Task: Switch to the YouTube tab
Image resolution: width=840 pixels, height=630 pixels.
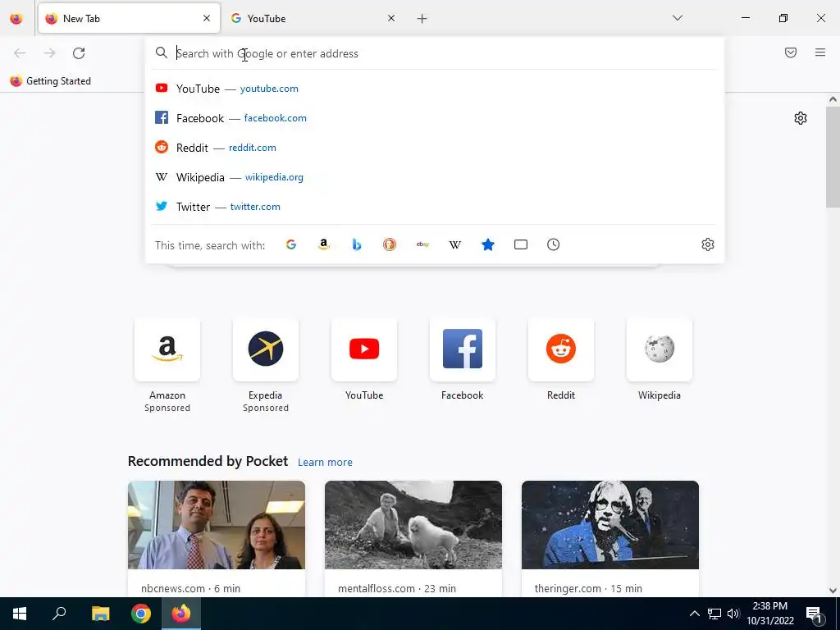Action: coord(313,18)
